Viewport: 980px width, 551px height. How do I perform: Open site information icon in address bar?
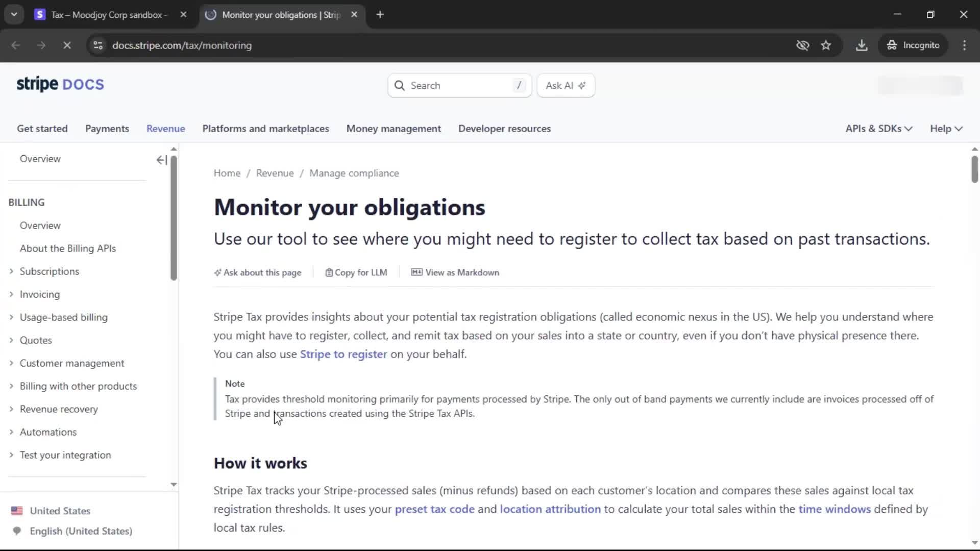click(x=98, y=45)
